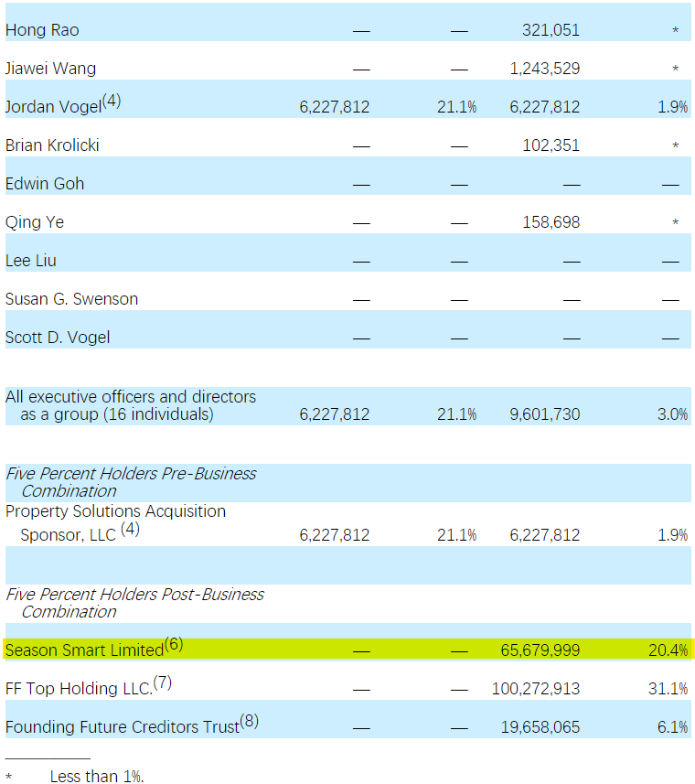Click the Scott D. Vogel name

pos(57,338)
